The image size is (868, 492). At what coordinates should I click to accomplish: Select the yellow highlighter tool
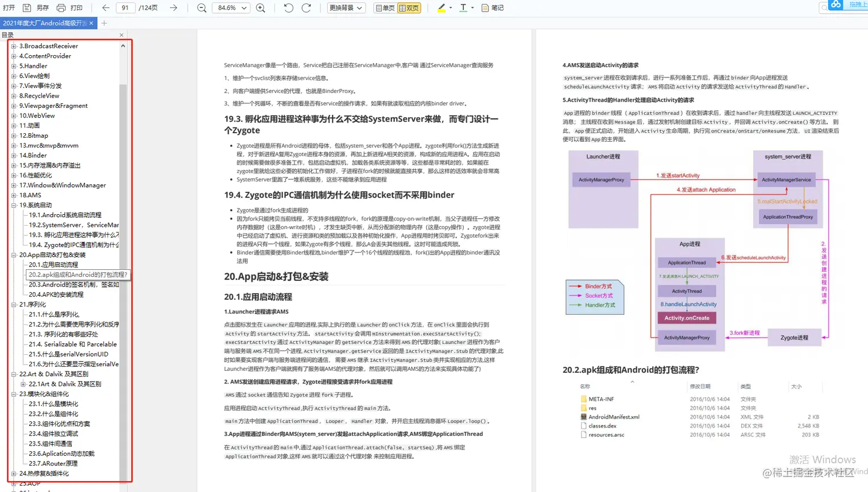[x=441, y=8]
